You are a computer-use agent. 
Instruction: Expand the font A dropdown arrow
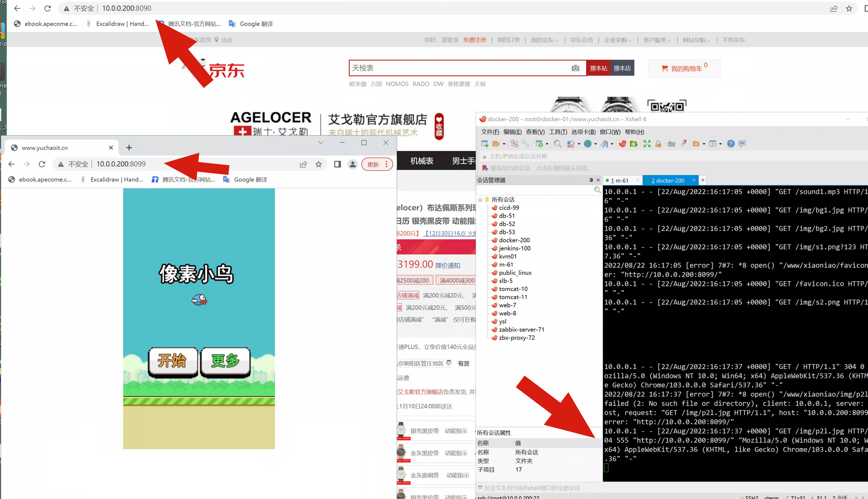pos(612,144)
